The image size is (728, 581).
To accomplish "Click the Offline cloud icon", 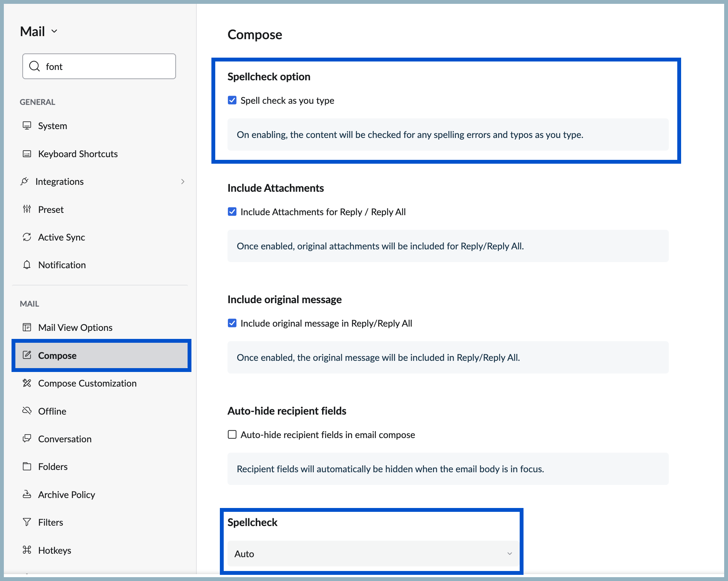I will coord(27,411).
